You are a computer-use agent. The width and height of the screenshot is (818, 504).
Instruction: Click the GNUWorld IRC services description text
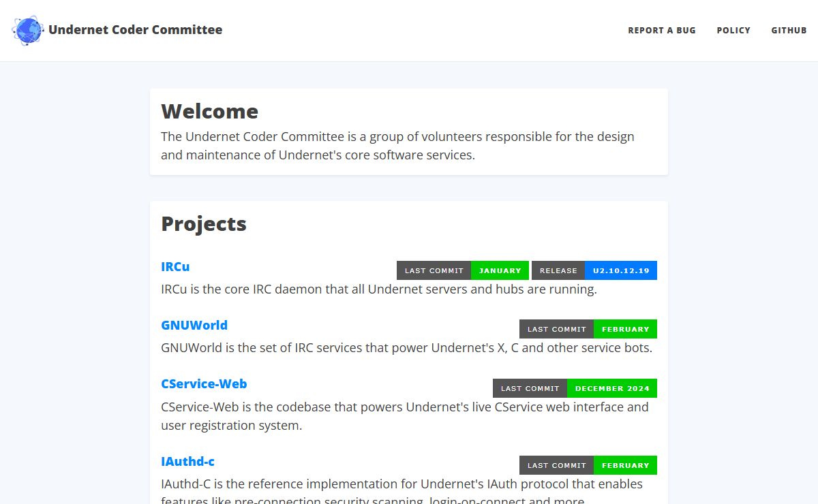(406, 347)
